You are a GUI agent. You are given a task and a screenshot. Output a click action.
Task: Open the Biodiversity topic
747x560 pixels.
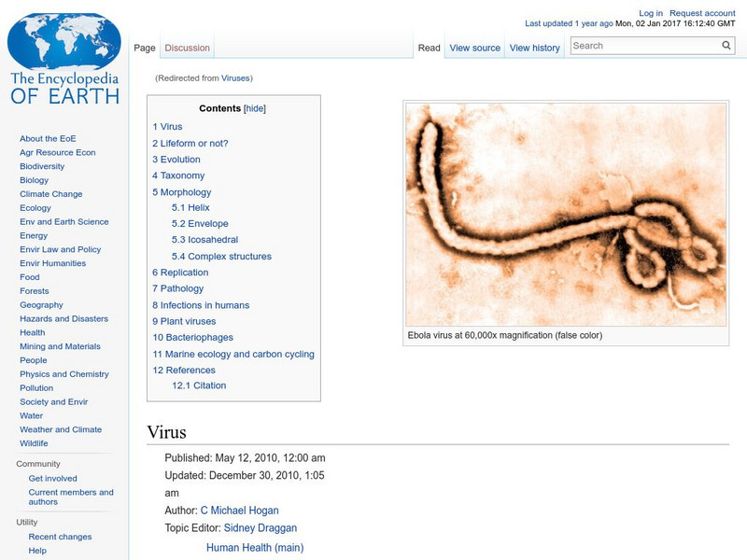click(x=42, y=166)
